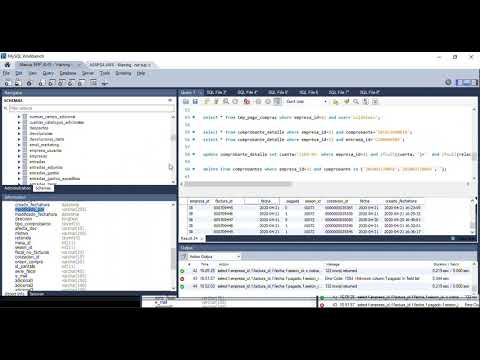Expand the entradas_adjuntos table node

(x=19, y=167)
